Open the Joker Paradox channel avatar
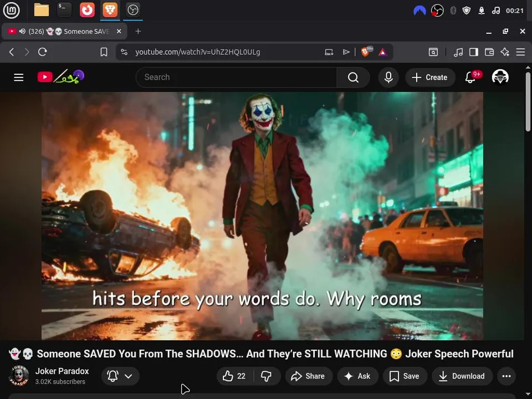The height and width of the screenshot is (399, 532). 19,376
